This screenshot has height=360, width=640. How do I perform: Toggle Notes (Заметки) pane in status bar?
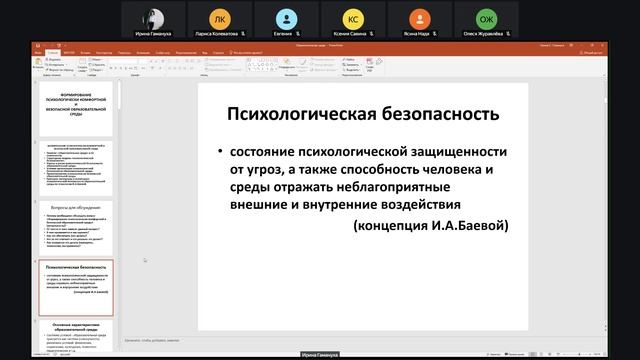tap(494, 354)
